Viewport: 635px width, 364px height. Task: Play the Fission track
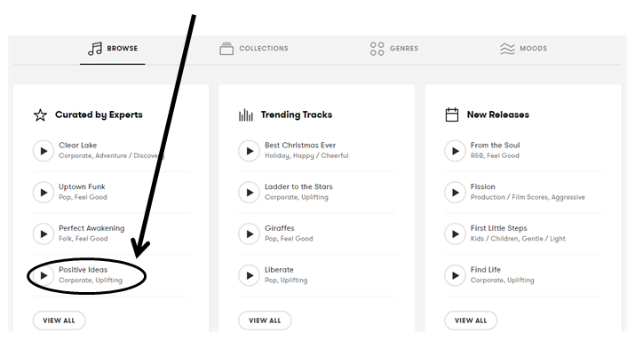(x=456, y=192)
